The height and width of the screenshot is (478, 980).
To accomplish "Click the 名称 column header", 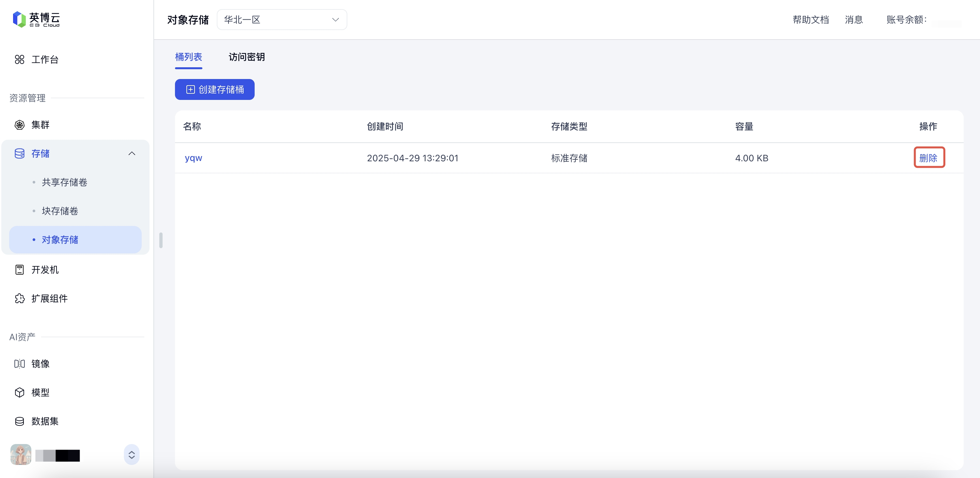I will tap(192, 126).
